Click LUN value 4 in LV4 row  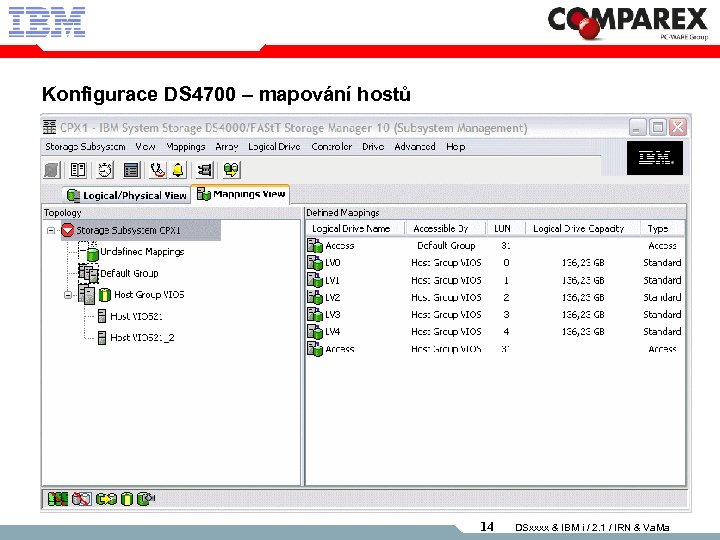point(506,332)
